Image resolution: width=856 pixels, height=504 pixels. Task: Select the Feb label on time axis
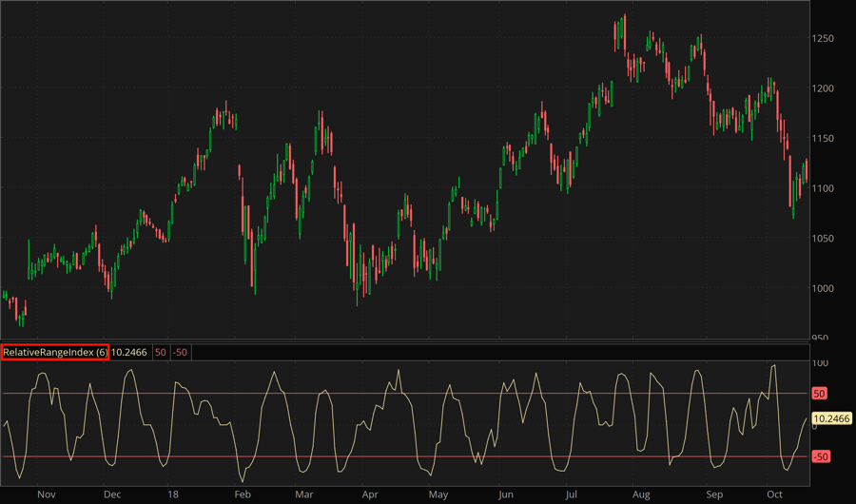click(x=243, y=494)
